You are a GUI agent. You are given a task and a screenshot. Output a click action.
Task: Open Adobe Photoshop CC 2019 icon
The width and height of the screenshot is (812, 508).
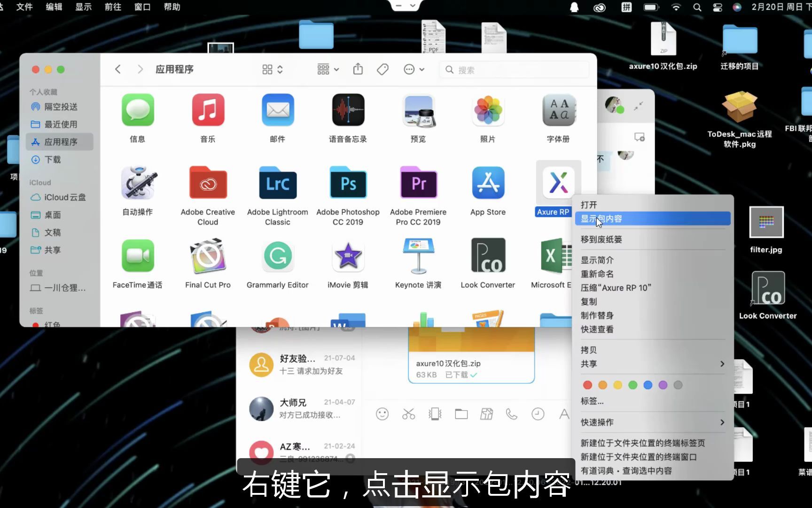tap(348, 183)
